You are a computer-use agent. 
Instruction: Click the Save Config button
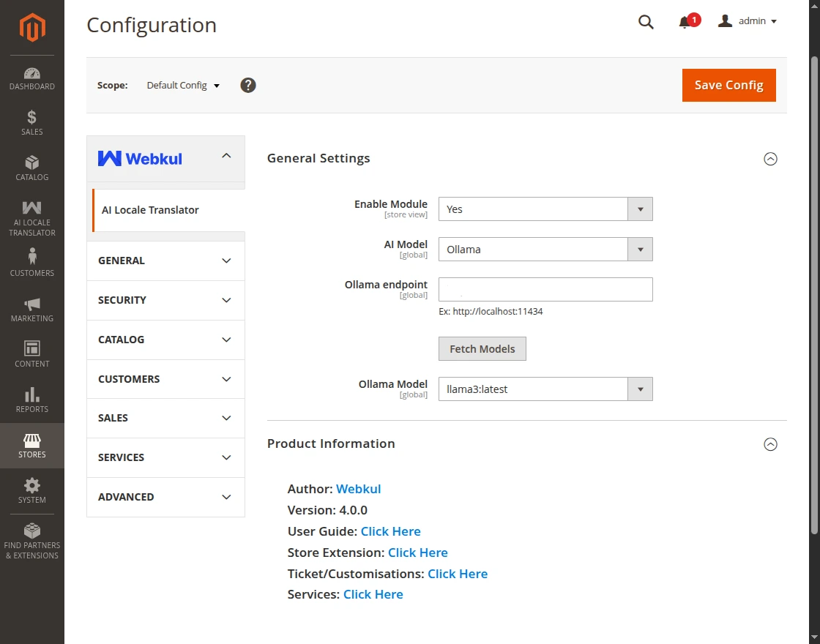728,86
